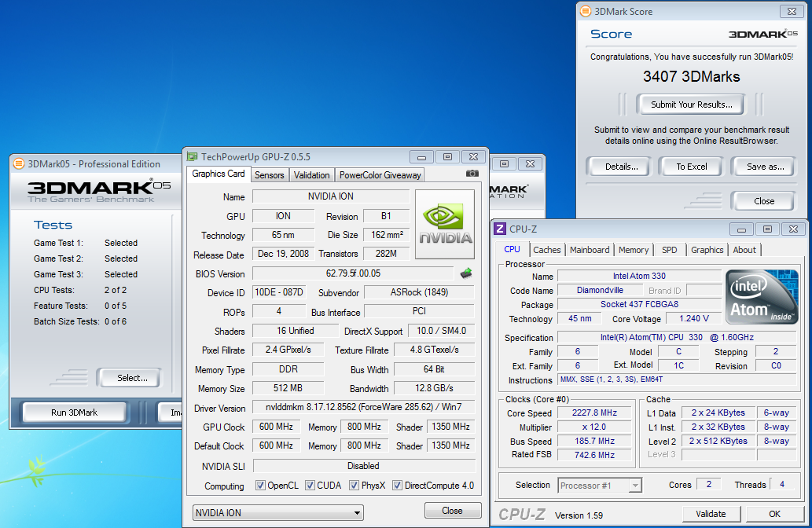This screenshot has height=528, width=812.
Task: Click the Core Speed value 2227.8 MHz
Action: [594, 413]
